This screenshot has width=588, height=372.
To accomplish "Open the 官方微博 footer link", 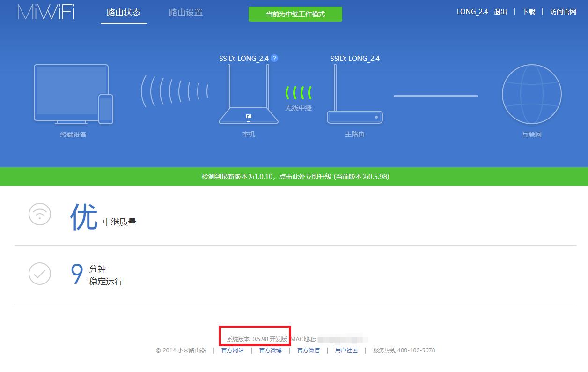I will (270, 350).
